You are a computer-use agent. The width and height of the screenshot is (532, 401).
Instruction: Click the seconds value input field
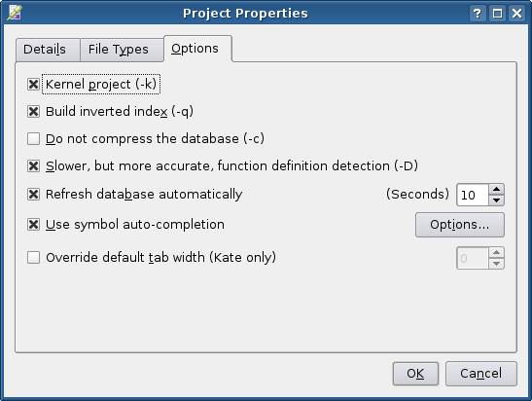point(473,195)
